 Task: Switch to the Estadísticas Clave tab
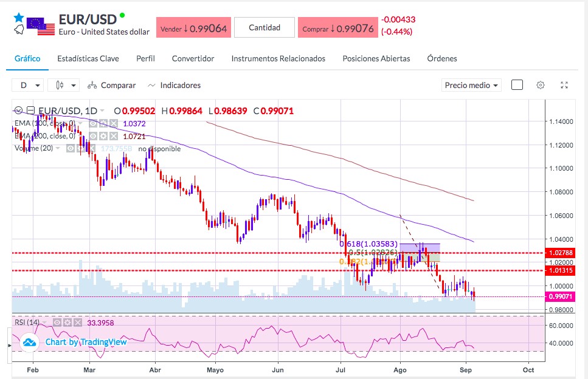pos(88,58)
